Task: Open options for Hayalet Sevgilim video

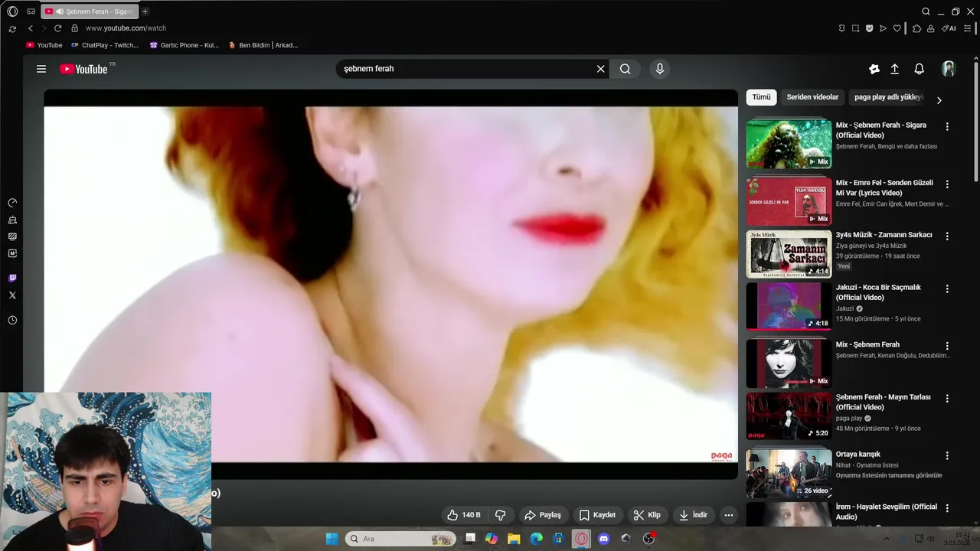Action: point(947,508)
